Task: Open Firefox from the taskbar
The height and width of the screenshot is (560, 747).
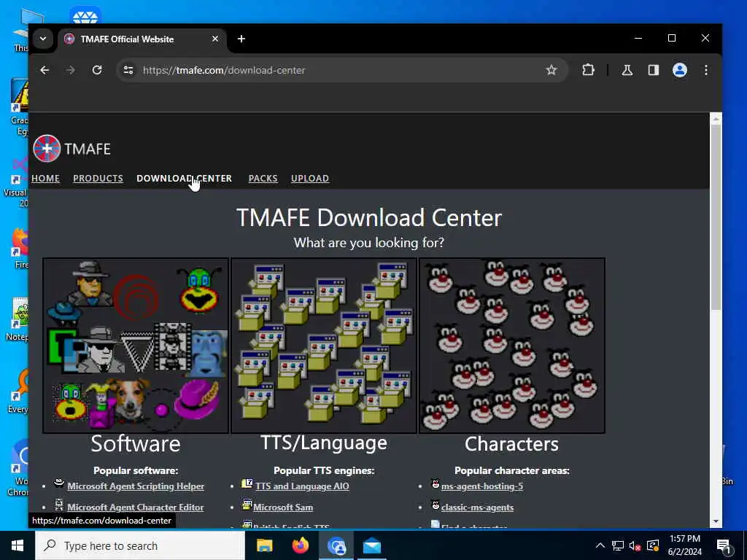Action: 300,545
